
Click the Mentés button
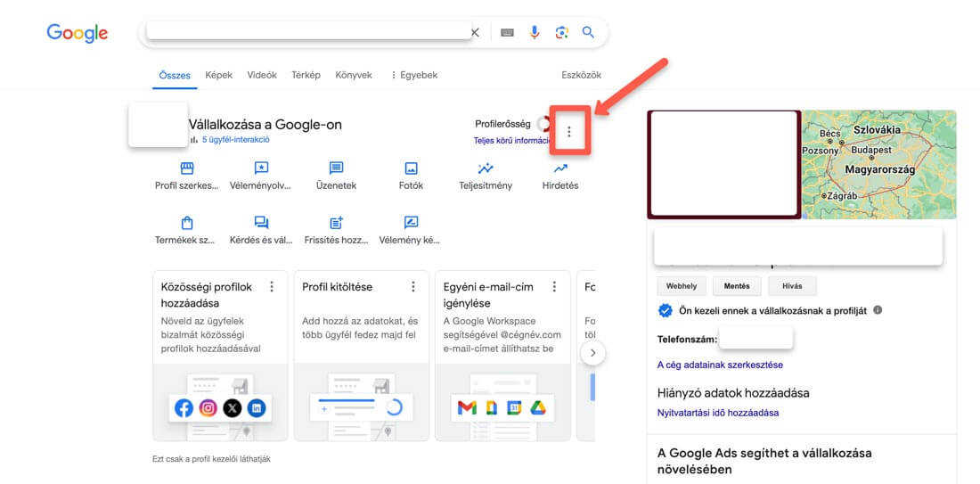737,286
